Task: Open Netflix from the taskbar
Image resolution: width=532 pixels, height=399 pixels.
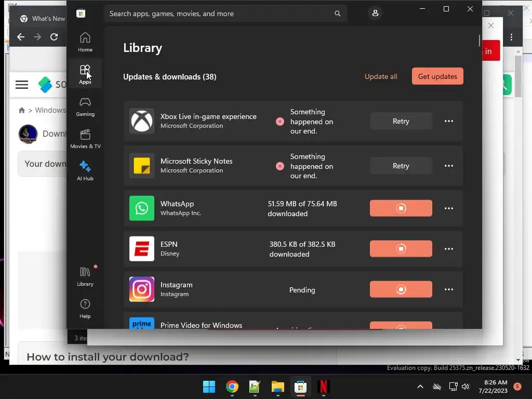Action: click(x=323, y=387)
